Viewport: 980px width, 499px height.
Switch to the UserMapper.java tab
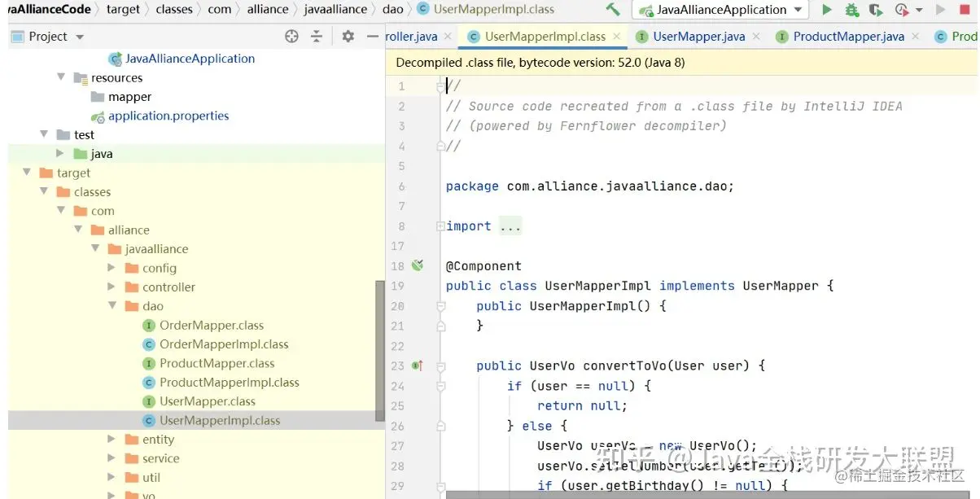[698, 37]
